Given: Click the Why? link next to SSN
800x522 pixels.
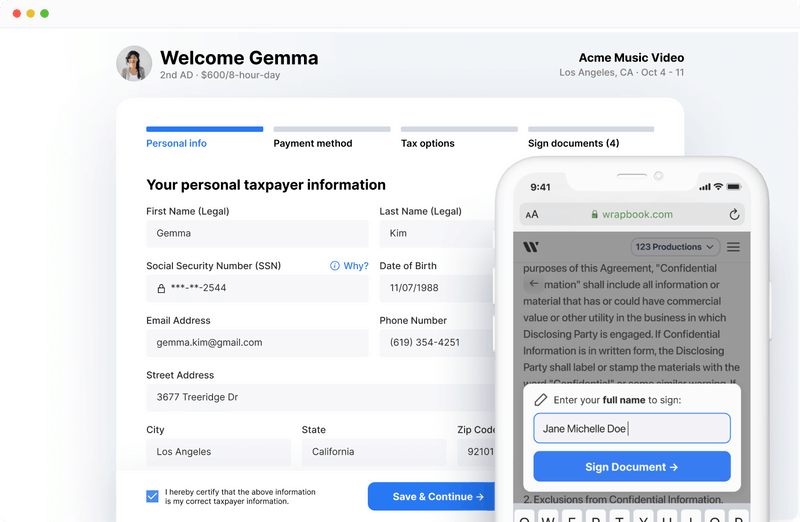Looking at the screenshot, I should click(356, 266).
